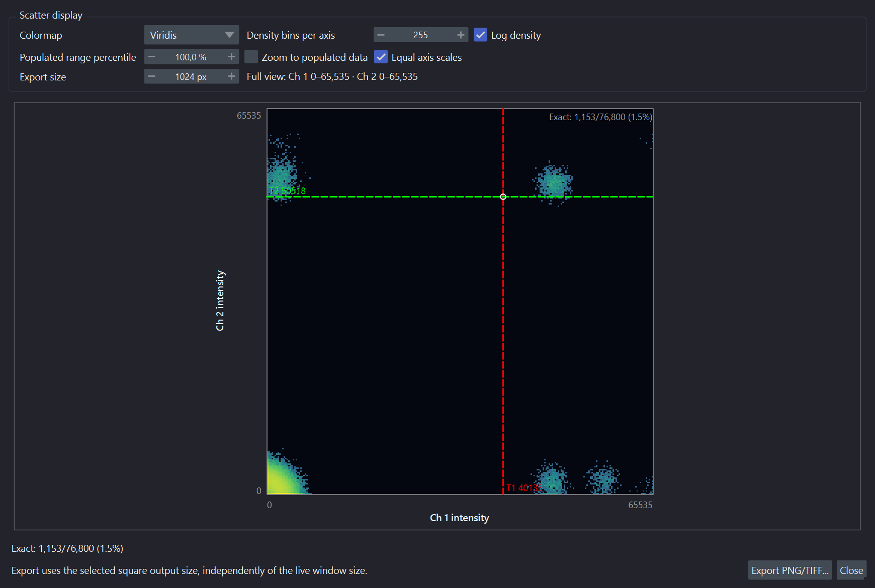Edit the density bins value 255
Screen dimensions: 875x588
coord(420,35)
